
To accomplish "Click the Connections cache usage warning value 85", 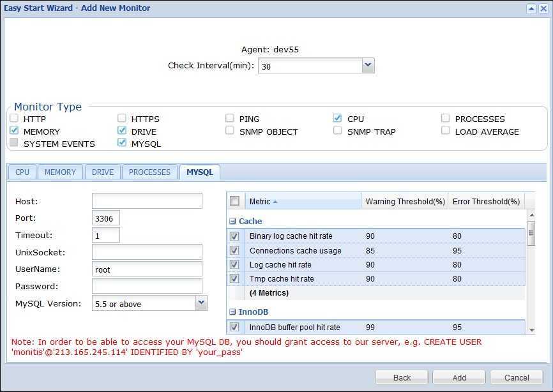I will (370, 251).
